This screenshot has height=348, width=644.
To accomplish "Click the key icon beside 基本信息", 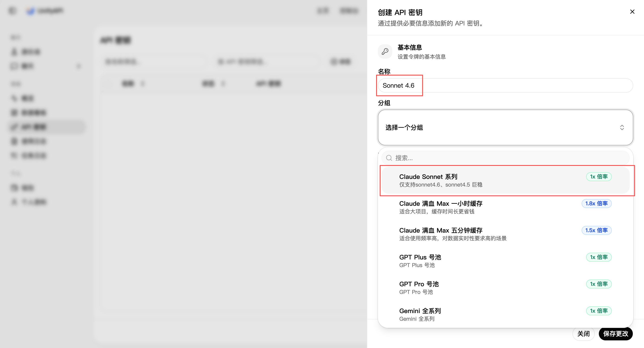I will (385, 51).
